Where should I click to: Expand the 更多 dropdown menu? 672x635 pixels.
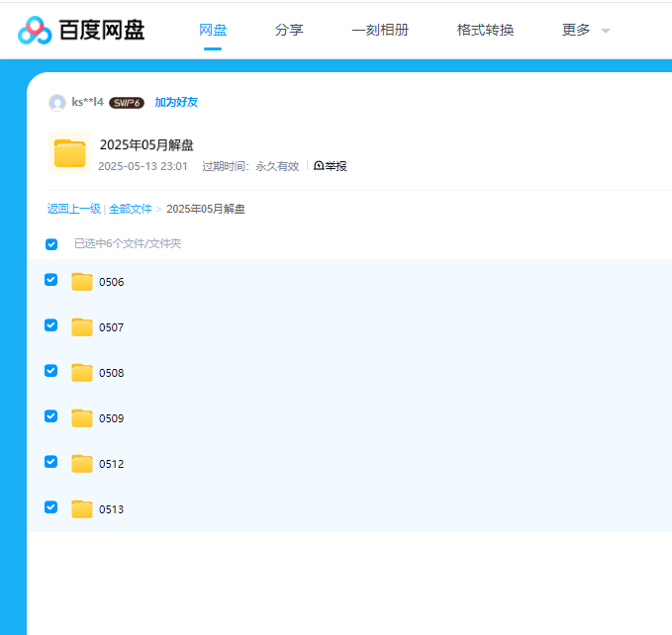586,31
